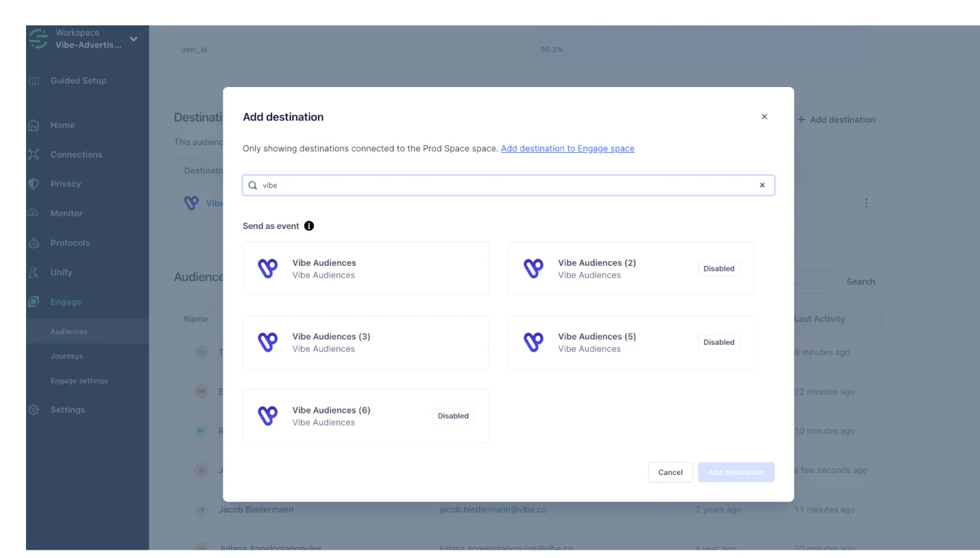This screenshot has width=980, height=558.
Task: Select Vibe Audiences (2) destination card
Action: 631,269
